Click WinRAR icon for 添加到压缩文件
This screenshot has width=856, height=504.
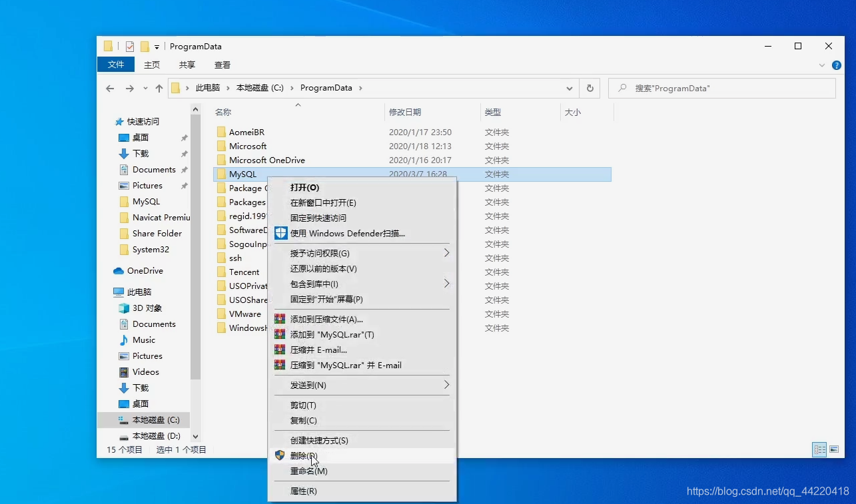pos(280,319)
